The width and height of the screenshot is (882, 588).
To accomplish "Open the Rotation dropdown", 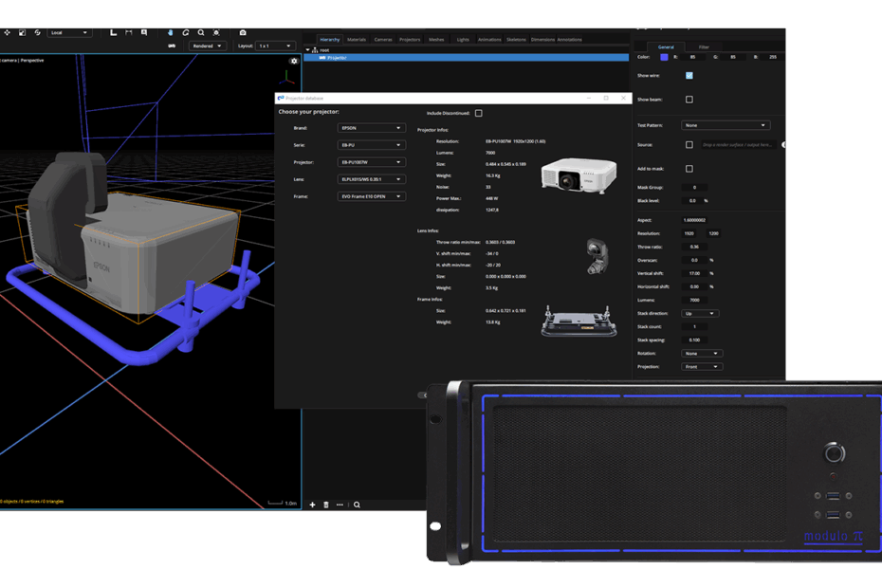I will click(x=702, y=354).
